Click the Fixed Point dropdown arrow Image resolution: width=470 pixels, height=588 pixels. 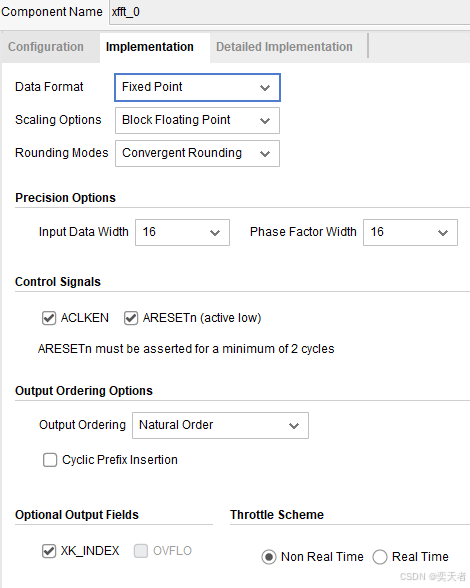(265, 88)
